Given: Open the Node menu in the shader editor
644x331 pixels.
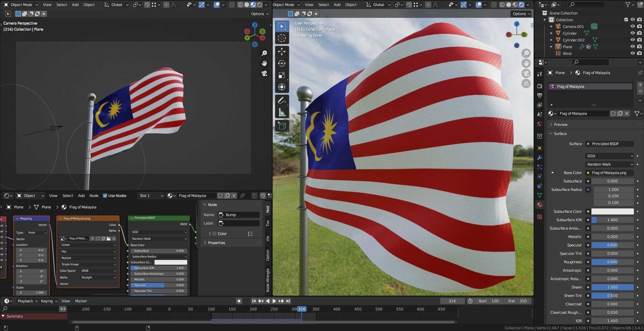Looking at the screenshot, I should click(94, 196).
